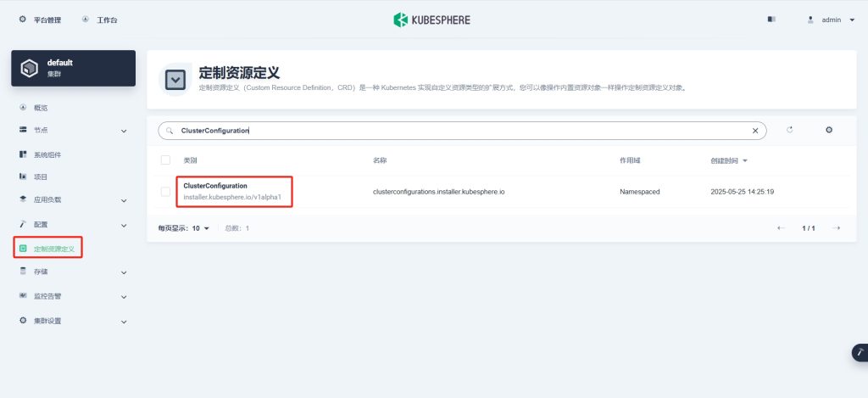Viewport: 868px width, 398px height.
Task: Expand the 存储 submenu chevron
Action: pos(124,272)
